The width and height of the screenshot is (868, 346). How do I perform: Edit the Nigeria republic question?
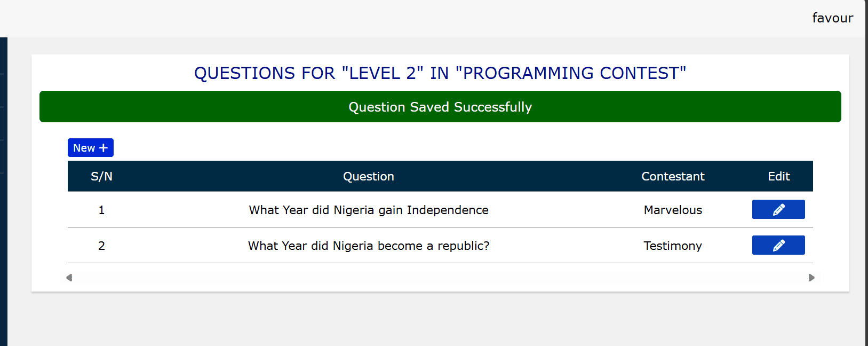tap(778, 245)
